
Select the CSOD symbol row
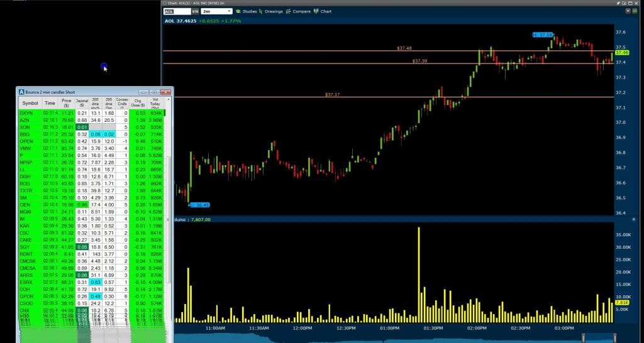coord(92,303)
